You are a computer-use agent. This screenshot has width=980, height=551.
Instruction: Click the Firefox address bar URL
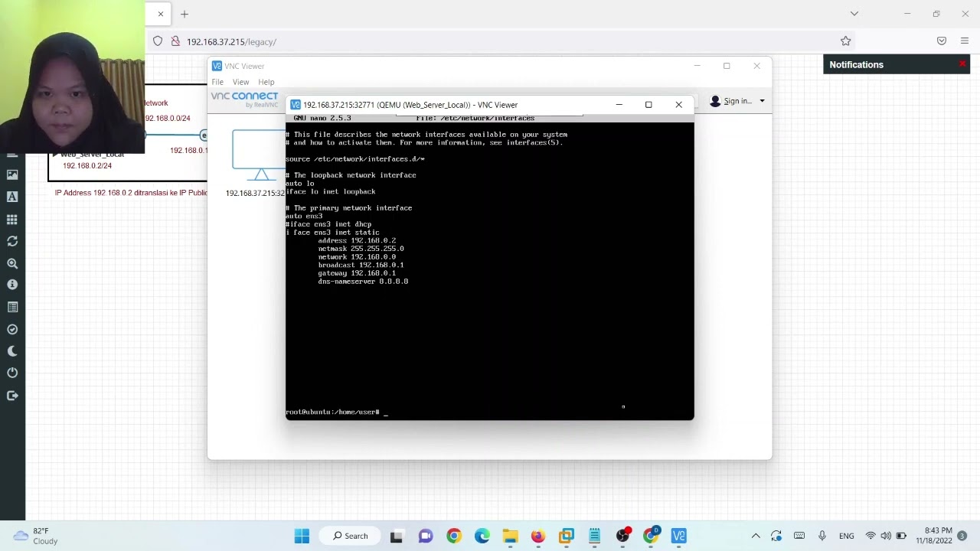231,41
